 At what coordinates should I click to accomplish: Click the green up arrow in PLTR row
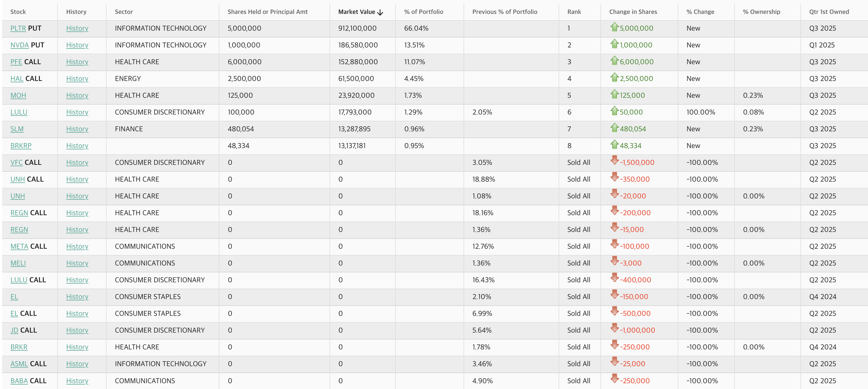pyautogui.click(x=614, y=27)
